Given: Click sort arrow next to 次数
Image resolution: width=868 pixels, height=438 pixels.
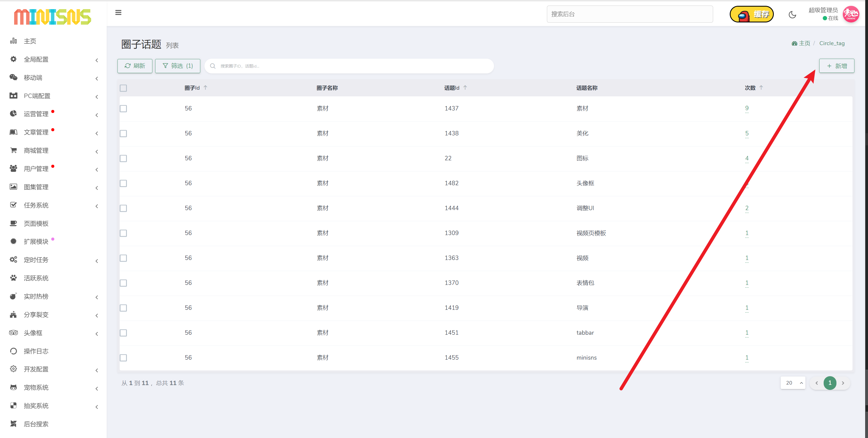Looking at the screenshot, I should coord(761,87).
